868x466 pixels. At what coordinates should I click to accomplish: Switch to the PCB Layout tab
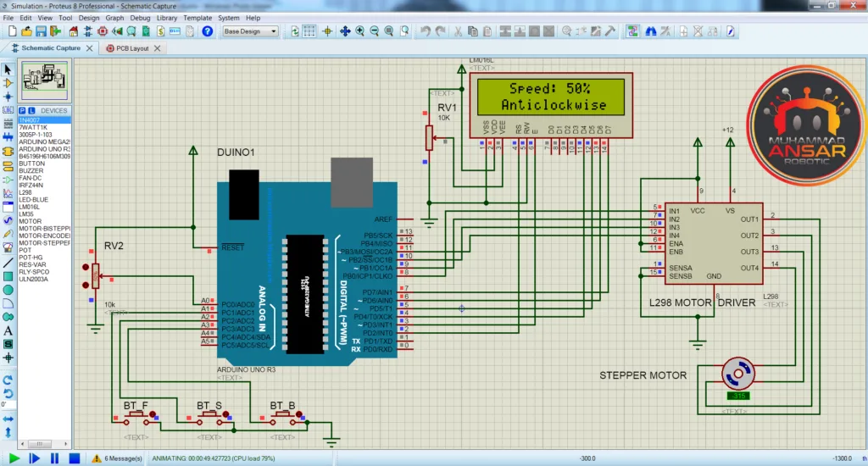coord(131,48)
